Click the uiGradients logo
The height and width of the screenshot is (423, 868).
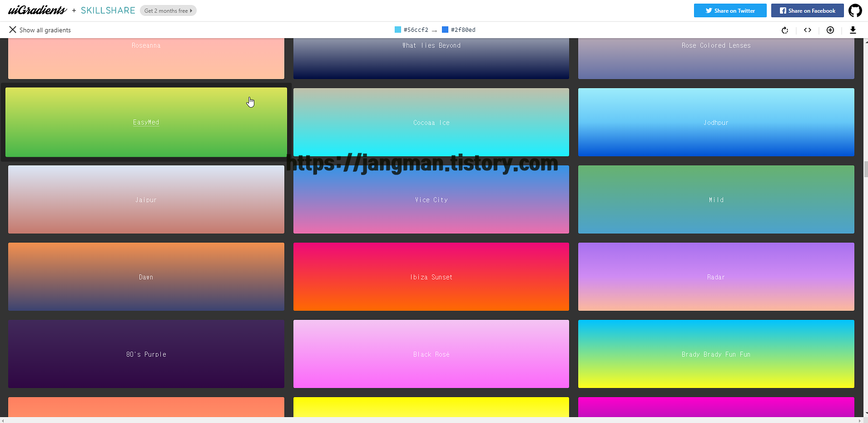point(37,10)
